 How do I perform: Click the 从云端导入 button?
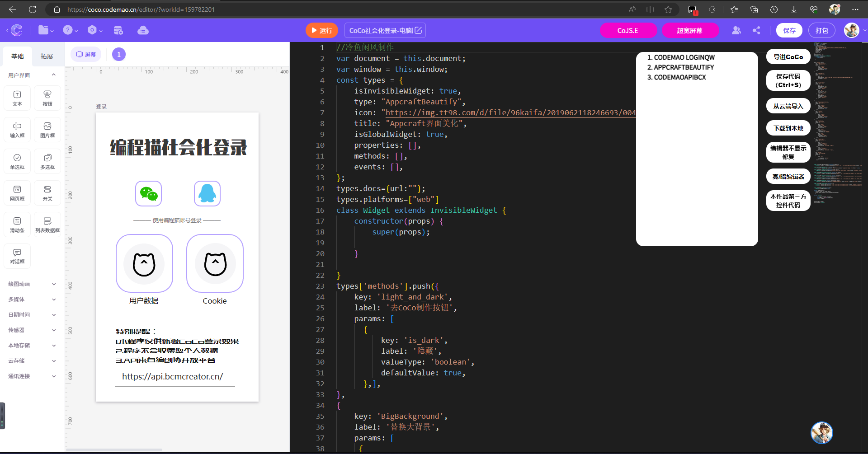click(788, 106)
